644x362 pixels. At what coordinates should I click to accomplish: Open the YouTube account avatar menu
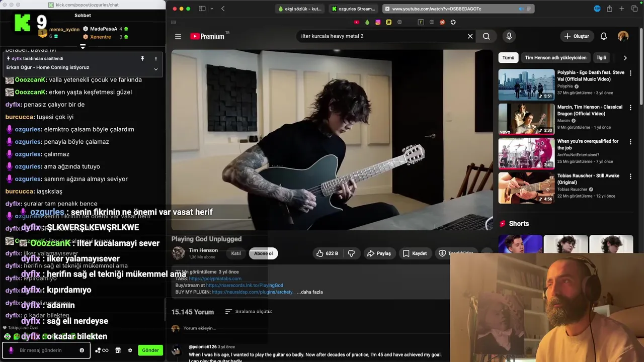click(x=623, y=36)
